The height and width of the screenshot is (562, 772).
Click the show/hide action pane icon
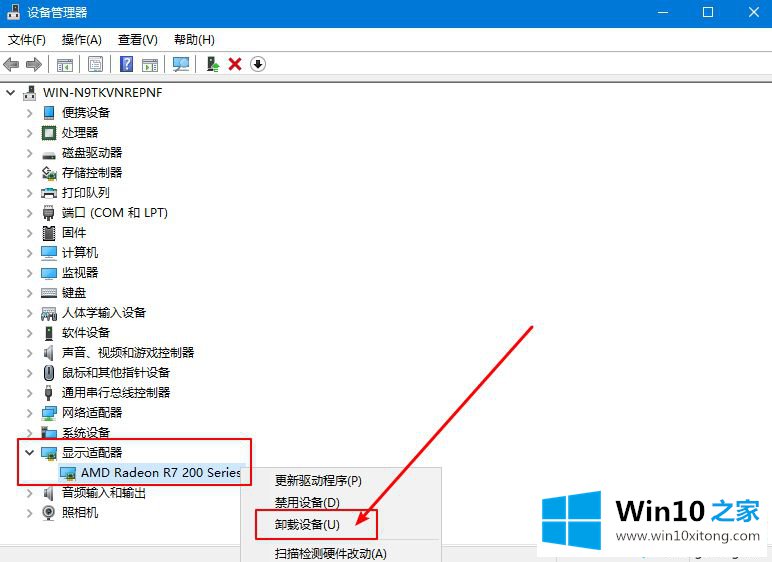click(150, 64)
